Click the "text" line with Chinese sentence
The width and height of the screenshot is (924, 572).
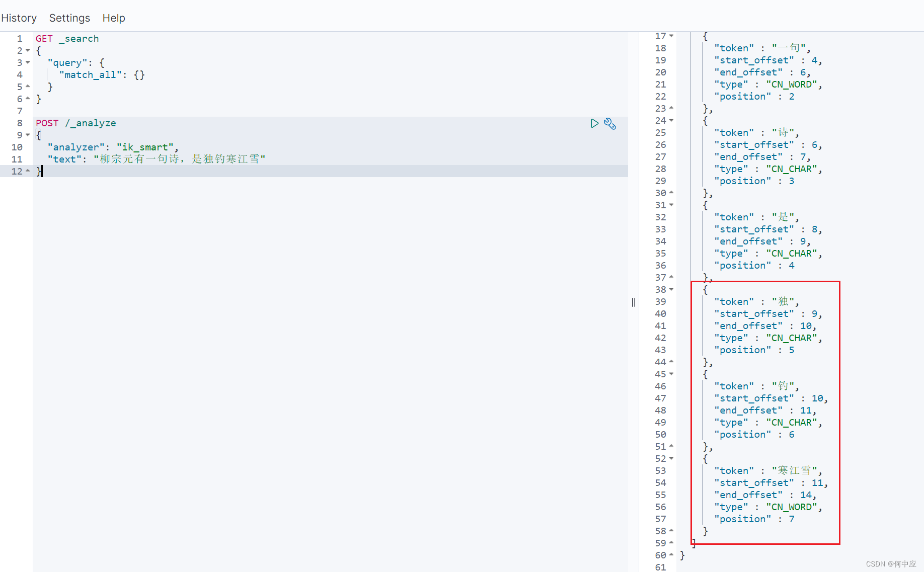pyautogui.click(x=157, y=159)
